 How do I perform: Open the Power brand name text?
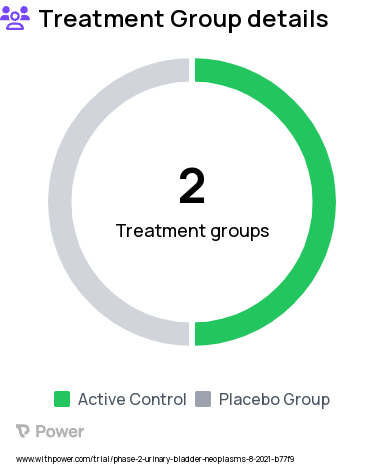click(x=60, y=431)
